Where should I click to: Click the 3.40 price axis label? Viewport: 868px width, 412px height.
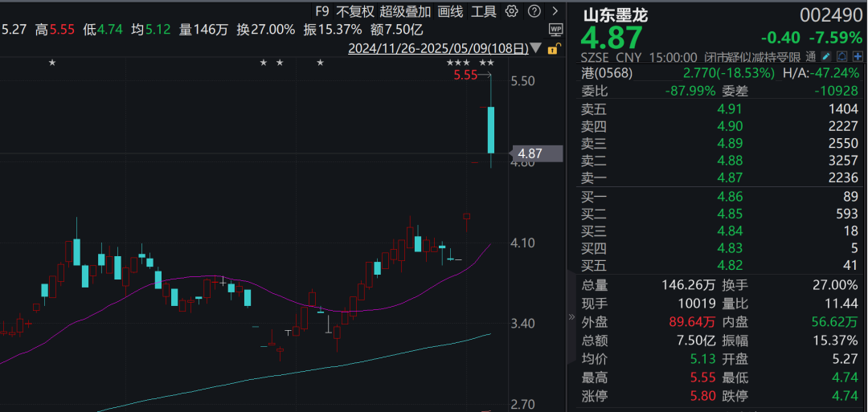click(523, 323)
